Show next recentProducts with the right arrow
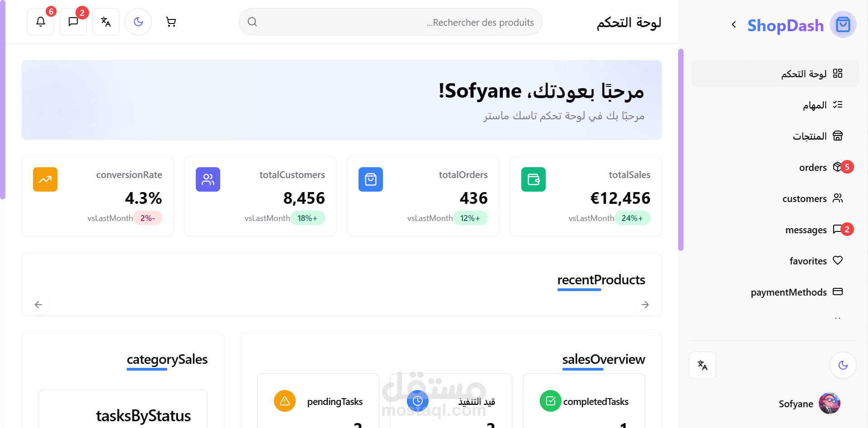This screenshot has width=868, height=428. point(645,304)
